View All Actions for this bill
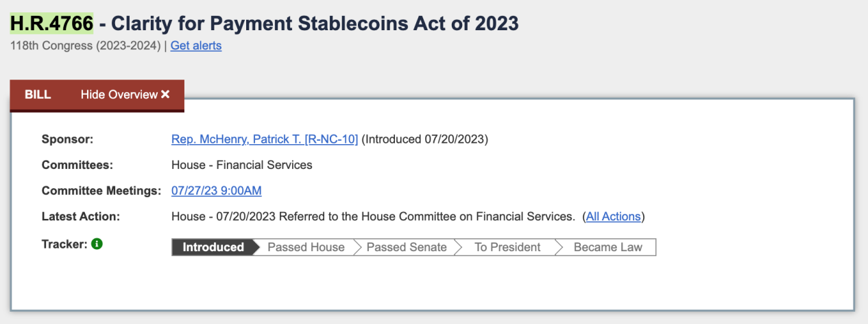 point(614,217)
